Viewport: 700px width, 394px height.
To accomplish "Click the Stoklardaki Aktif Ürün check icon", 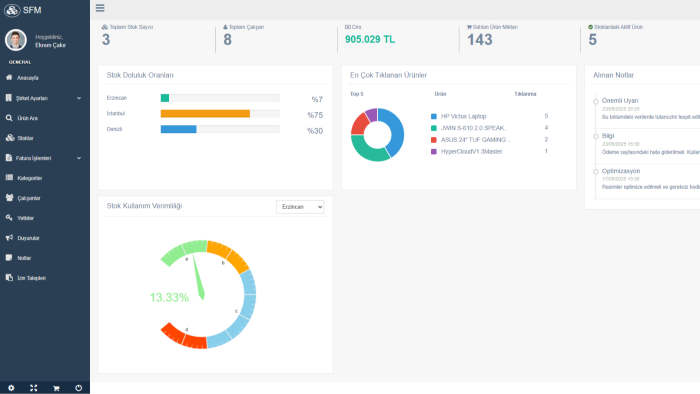I will (590, 27).
